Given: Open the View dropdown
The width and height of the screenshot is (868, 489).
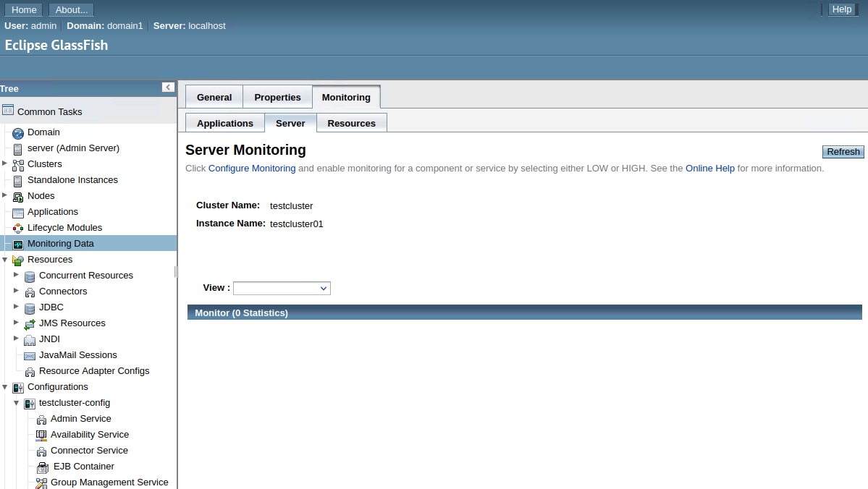Looking at the screenshot, I should coord(282,288).
